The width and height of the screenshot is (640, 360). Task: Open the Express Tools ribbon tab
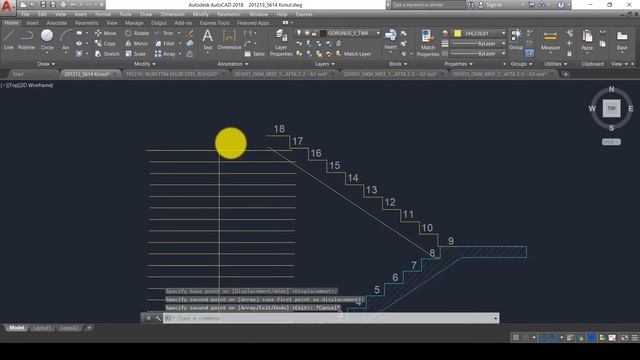(x=214, y=23)
